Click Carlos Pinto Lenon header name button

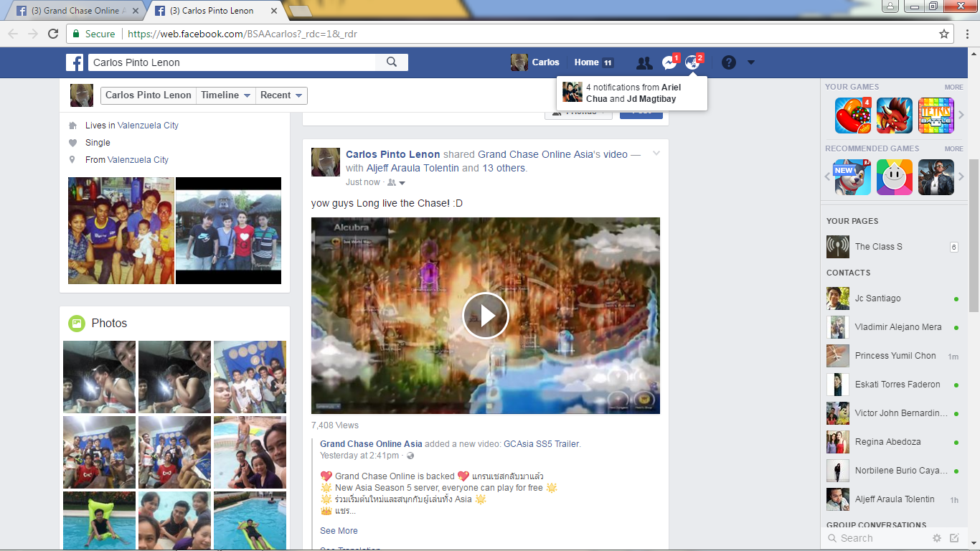coord(149,95)
